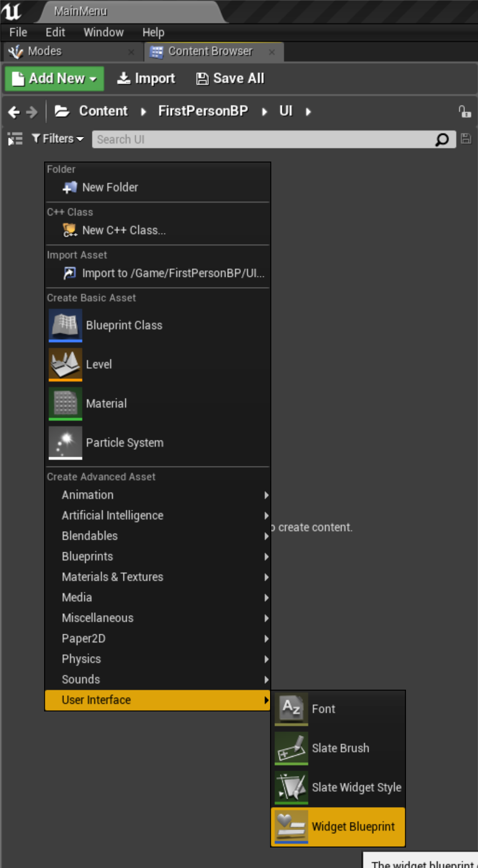
Task: Open the Add New dropdown
Action: [53, 78]
